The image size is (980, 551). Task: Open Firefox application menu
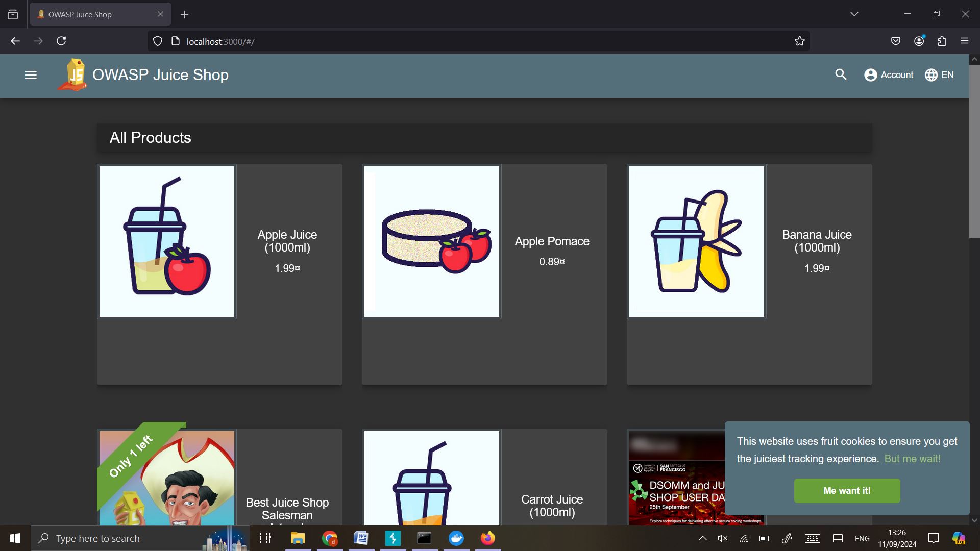(x=964, y=41)
